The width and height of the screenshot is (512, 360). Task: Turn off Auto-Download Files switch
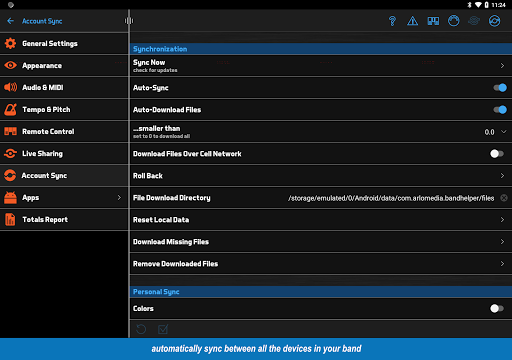pos(500,110)
